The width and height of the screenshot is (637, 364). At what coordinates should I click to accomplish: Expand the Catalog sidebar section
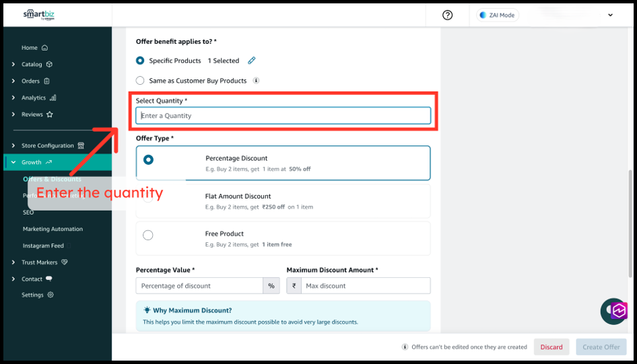(13, 65)
